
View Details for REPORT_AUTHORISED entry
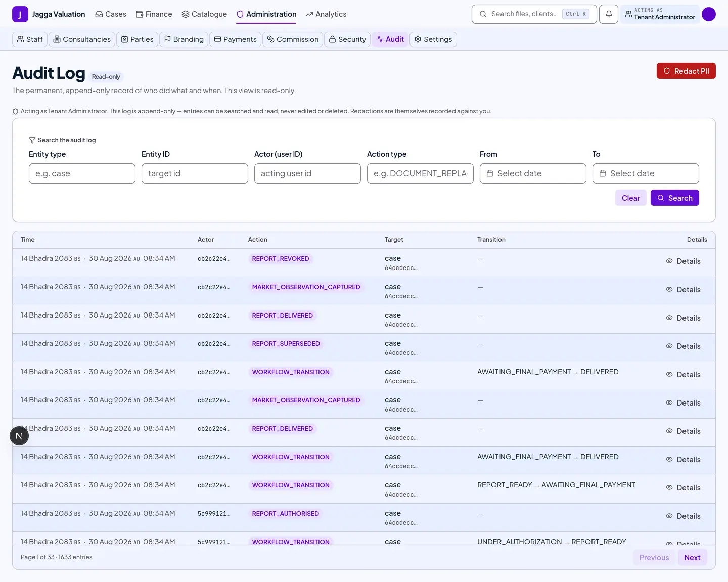683,516
